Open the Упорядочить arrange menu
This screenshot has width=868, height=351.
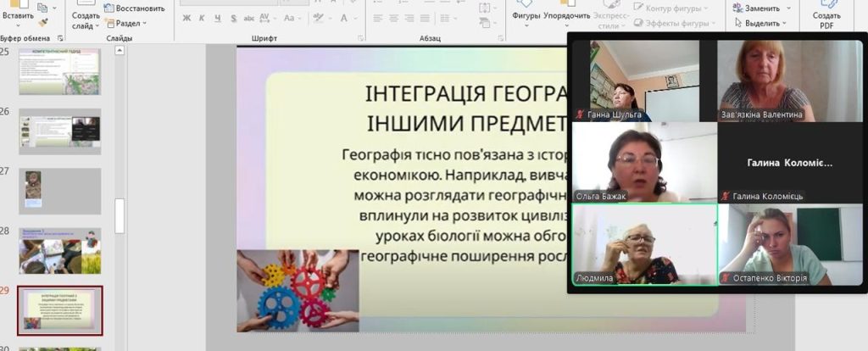point(567,14)
